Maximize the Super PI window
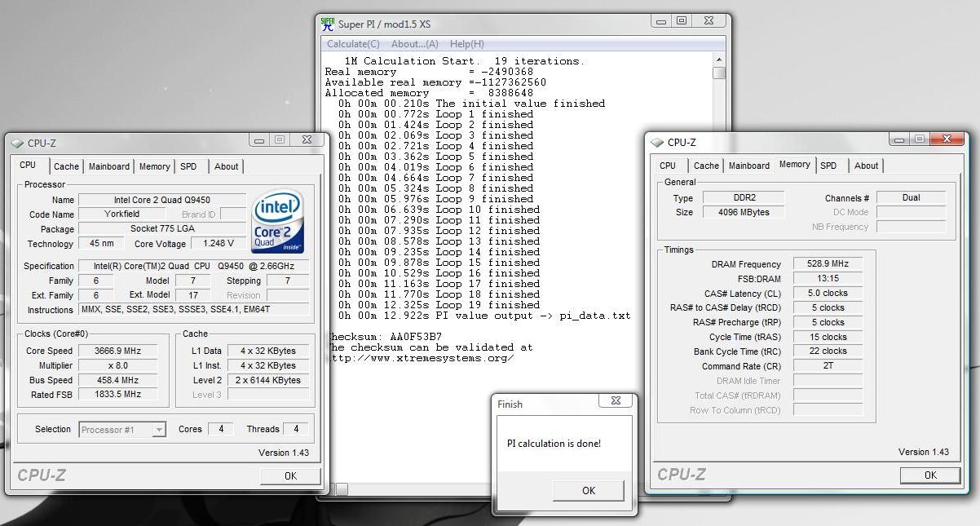 682,21
